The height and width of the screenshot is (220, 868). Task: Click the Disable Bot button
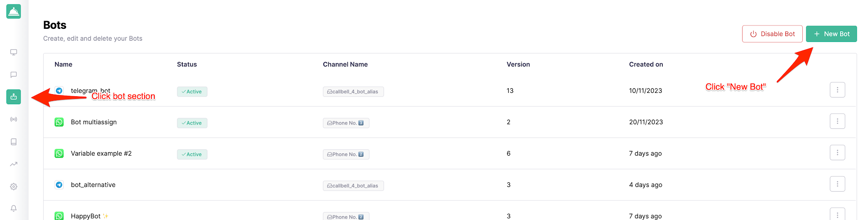click(x=772, y=34)
